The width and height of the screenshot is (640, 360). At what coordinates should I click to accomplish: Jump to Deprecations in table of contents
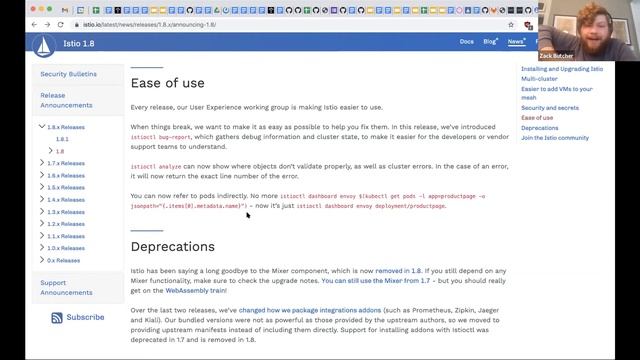539,128
